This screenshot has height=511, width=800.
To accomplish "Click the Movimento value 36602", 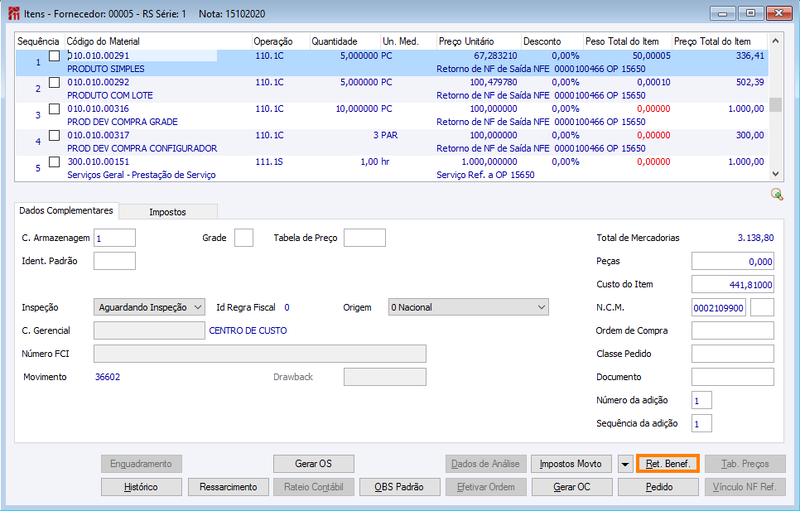I will pos(108,377).
